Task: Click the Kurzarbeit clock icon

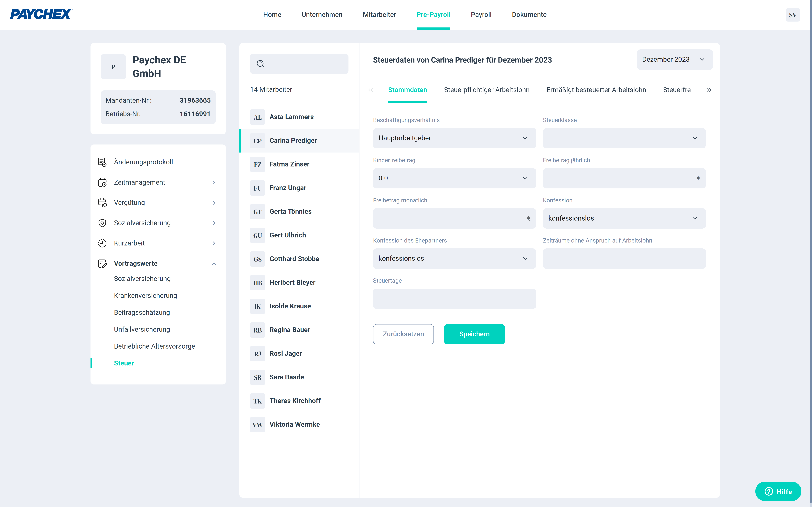Action: (102, 243)
